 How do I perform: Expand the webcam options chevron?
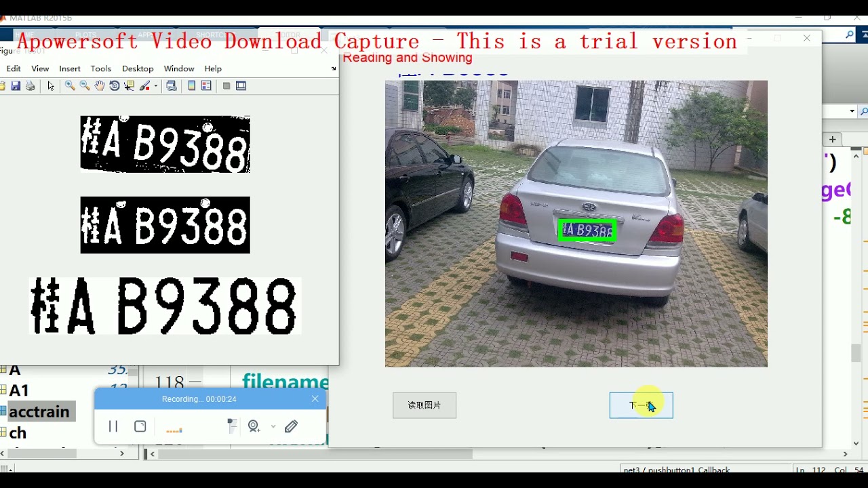click(273, 426)
